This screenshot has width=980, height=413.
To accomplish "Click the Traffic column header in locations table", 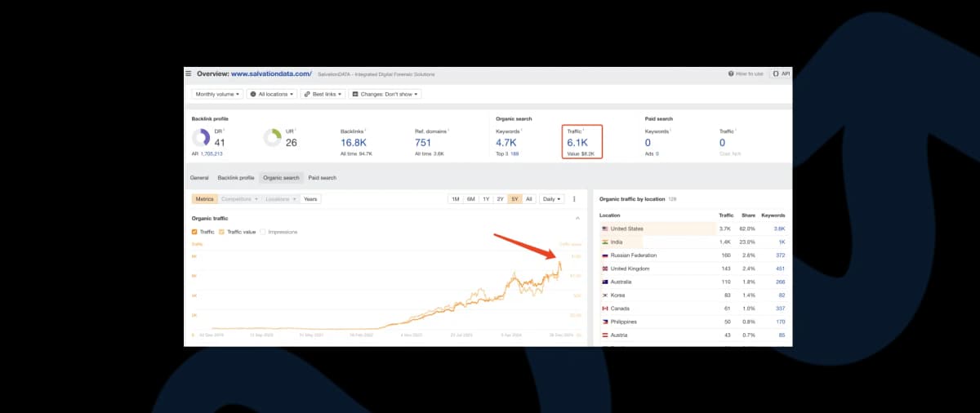I will (726, 215).
